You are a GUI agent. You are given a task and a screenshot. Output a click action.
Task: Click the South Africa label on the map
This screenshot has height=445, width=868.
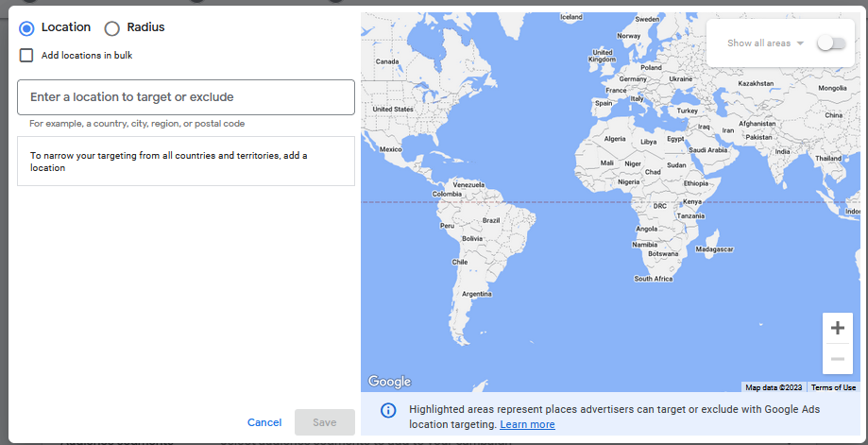coord(654,279)
